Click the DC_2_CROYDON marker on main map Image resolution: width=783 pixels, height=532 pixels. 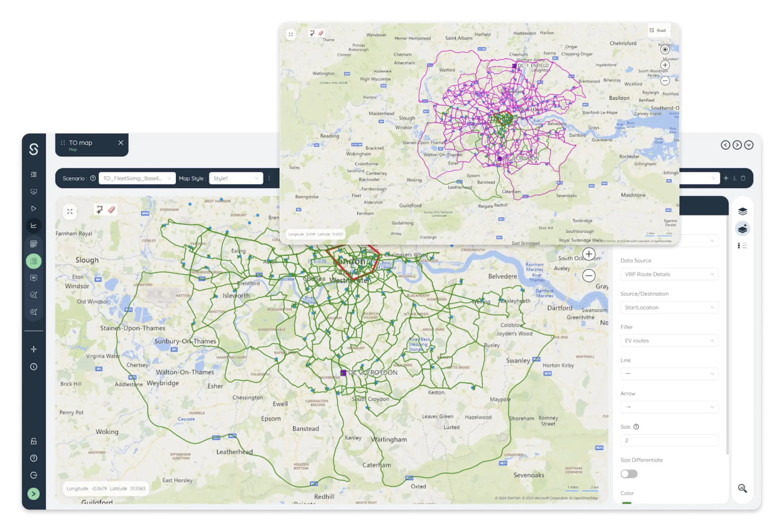[x=343, y=373]
